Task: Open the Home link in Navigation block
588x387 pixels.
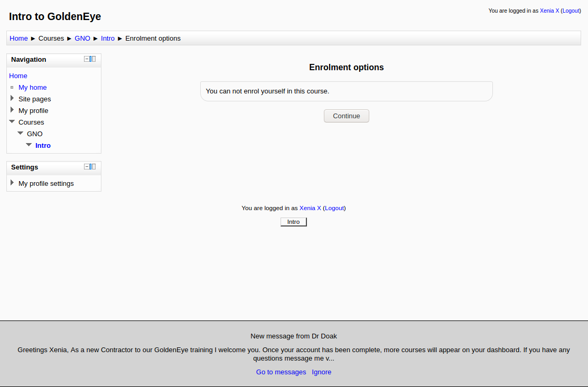Action: (18, 75)
